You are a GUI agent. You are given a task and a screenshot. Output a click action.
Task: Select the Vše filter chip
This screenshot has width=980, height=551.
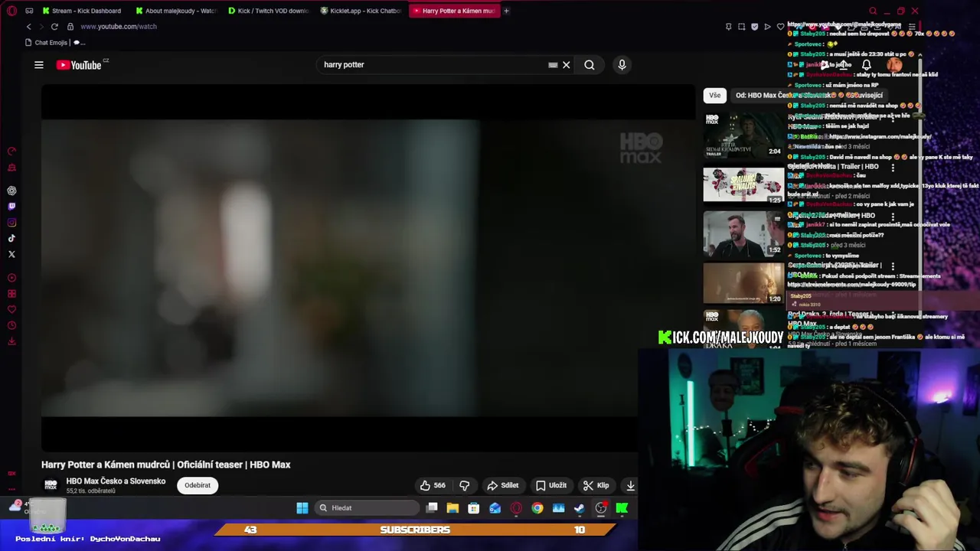click(x=714, y=96)
